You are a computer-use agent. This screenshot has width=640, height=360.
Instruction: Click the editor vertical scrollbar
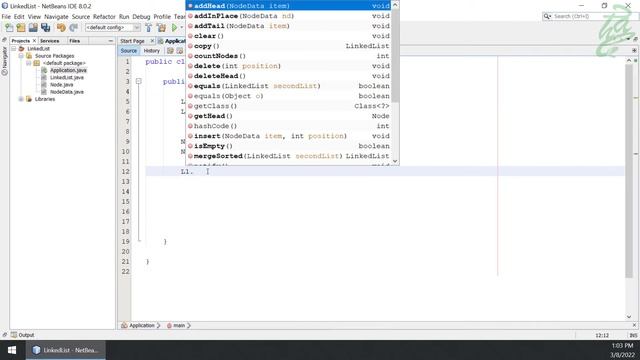pyautogui.click(x=629, y=171)
